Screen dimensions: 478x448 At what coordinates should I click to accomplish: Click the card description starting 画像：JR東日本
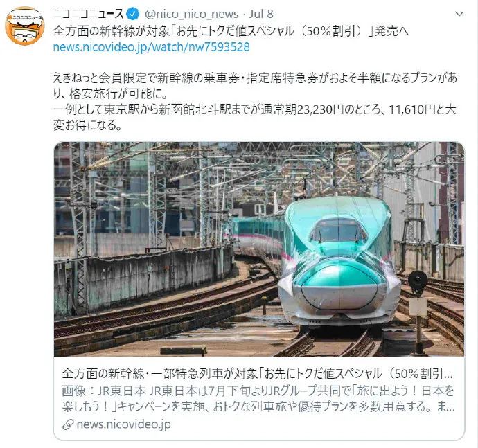pyautogui.click(x=258, y=391)
